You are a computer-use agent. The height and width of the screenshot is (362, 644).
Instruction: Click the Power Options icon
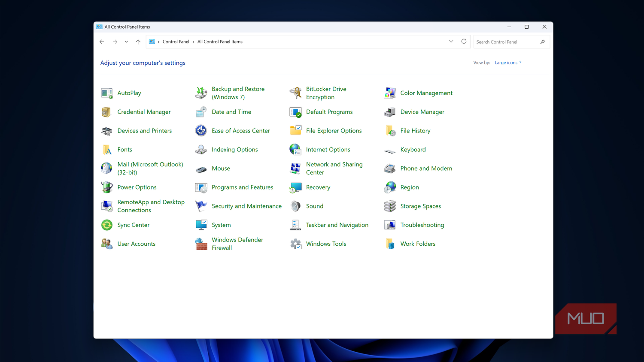point(106,187)
